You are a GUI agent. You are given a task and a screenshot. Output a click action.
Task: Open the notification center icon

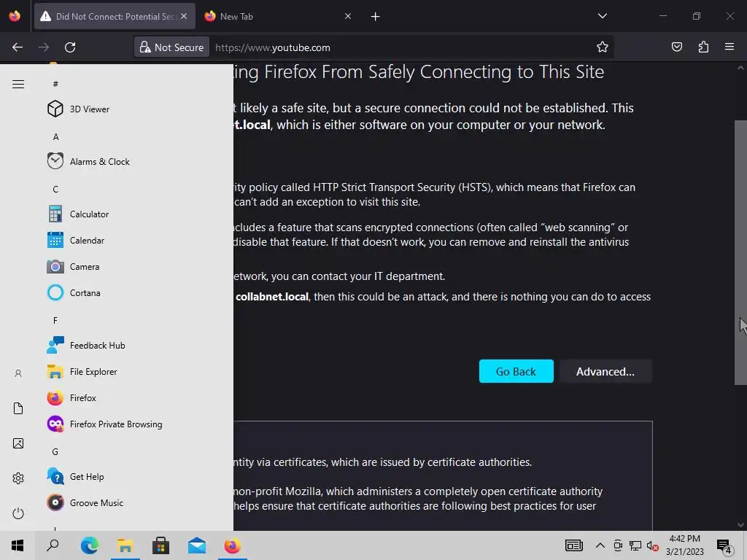click(x=724, y=546)
